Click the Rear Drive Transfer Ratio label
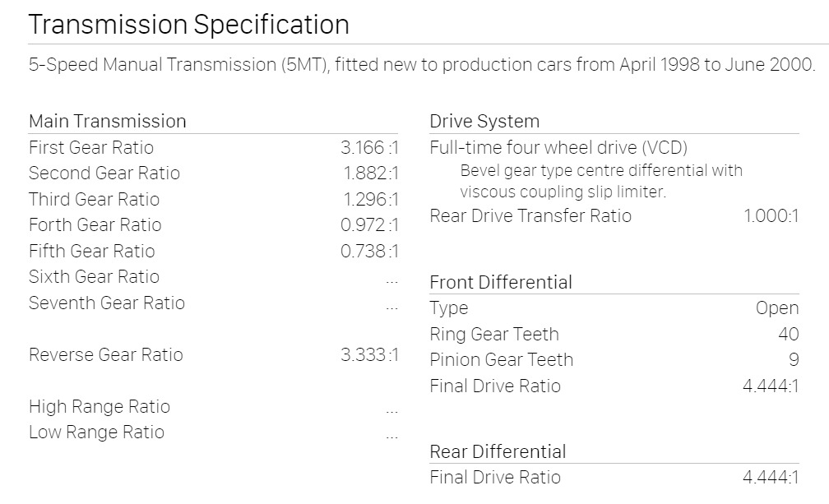 [x=530, y=215]
